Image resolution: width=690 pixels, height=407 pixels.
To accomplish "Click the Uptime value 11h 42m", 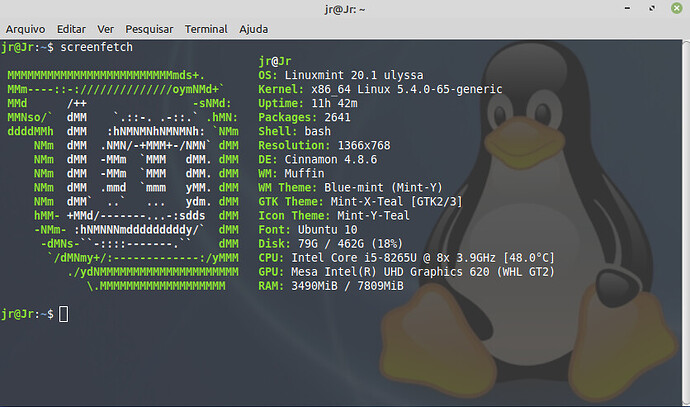I will 334,103.
